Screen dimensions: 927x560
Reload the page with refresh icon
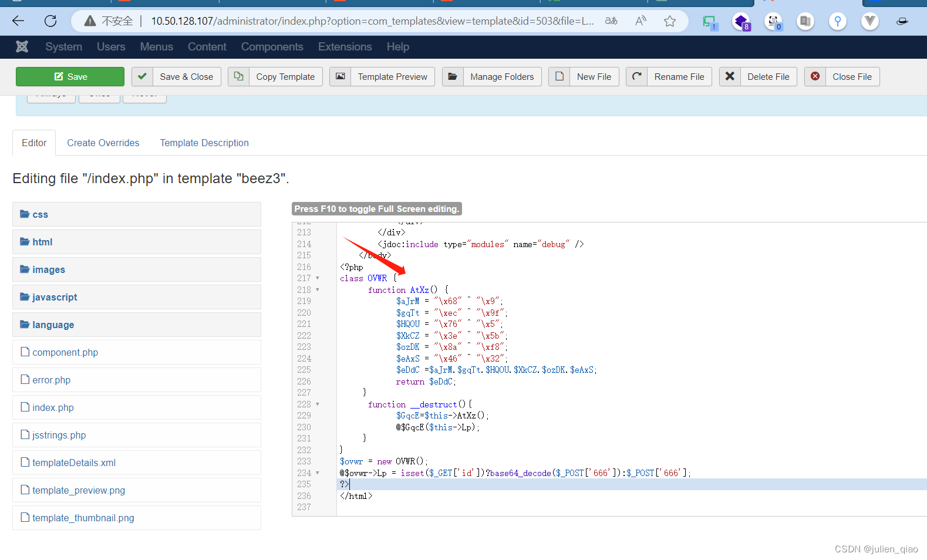[50, 21]
